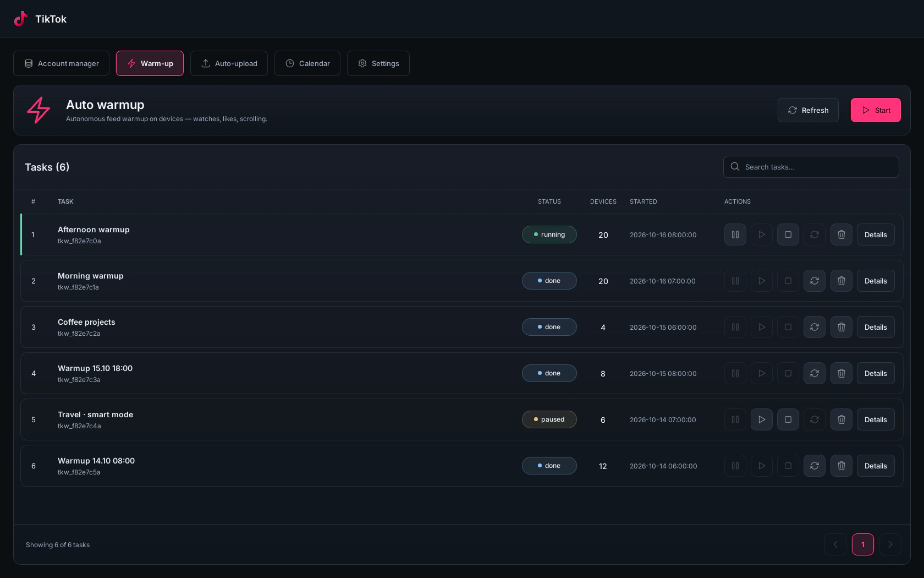The height and width of the screenshot is (578, 924).
Task: Show Details for Warmup 14.10 08:00
Action: (876, 466)
